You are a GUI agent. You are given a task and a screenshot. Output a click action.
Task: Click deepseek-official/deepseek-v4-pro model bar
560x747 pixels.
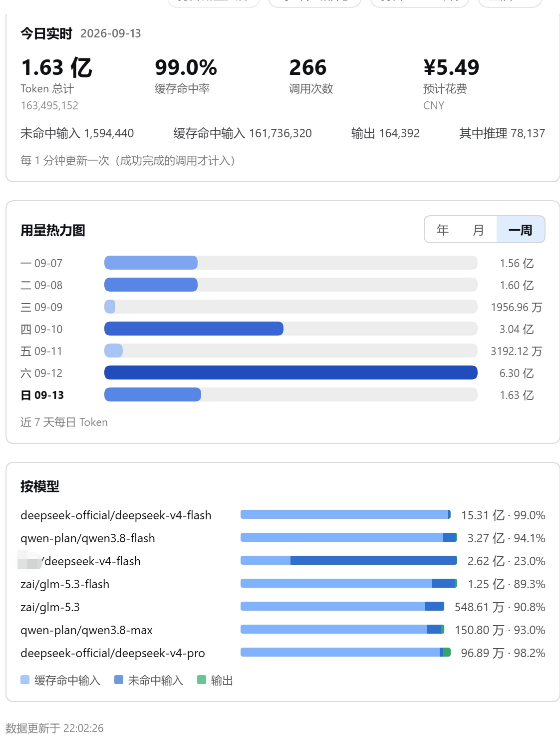click(345, 652)
